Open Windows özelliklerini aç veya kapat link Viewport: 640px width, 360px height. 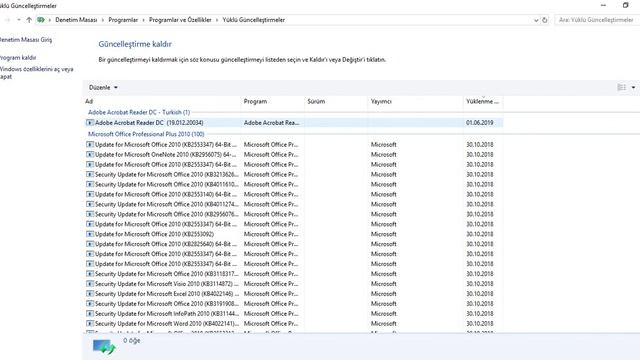tap(36, 73)
